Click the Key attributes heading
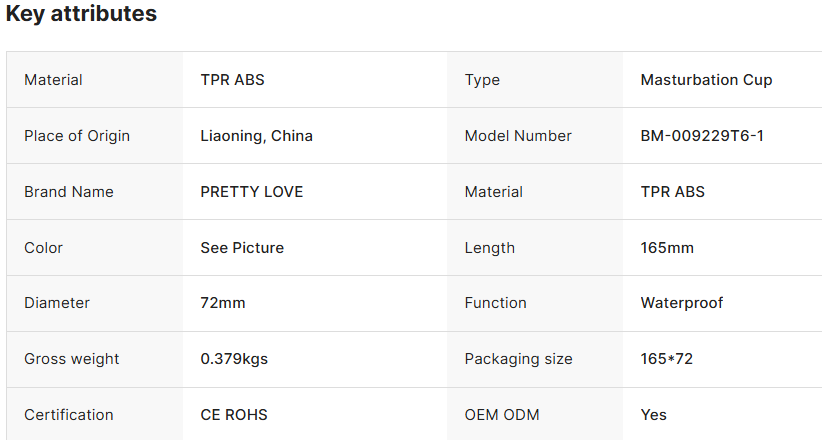The image size is (822, 440). (x=82, y=15)
